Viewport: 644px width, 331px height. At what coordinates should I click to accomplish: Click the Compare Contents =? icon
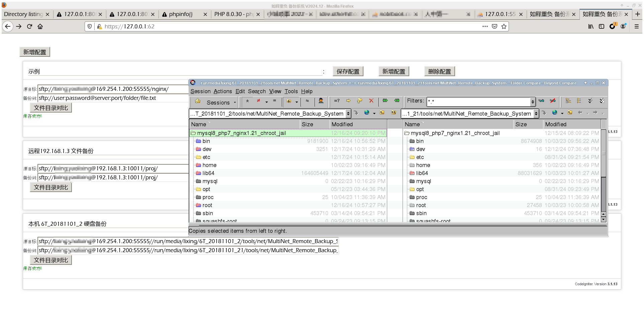(337, 101)
